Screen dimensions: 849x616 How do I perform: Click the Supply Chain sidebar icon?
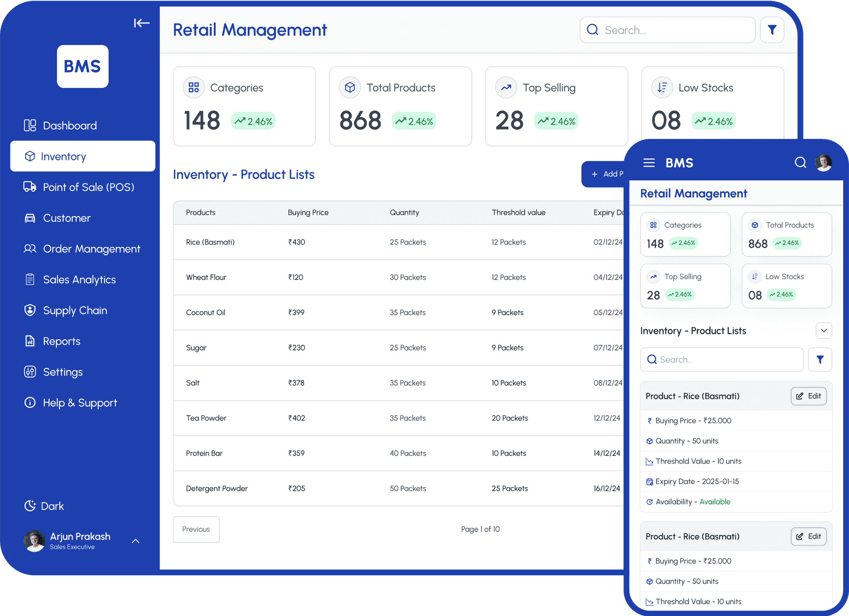30,310
